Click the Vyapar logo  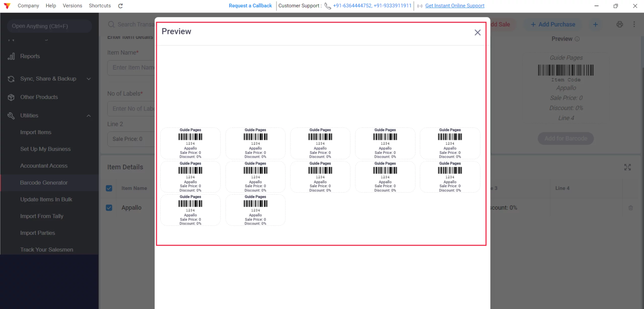(7, 6)
